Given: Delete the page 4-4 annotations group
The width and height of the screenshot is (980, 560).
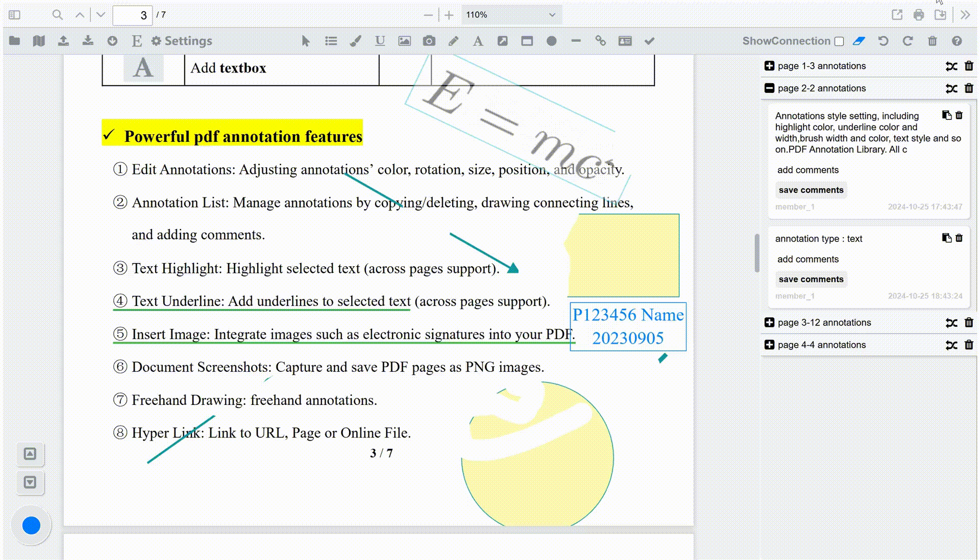Looking at the screenshot, I should [969, 345].
